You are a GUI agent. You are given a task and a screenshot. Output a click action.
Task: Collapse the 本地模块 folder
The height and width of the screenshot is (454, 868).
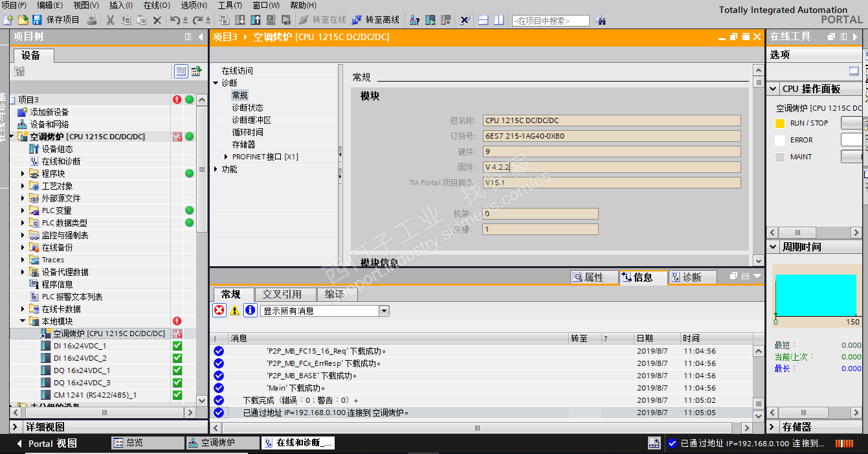[23, 321]
